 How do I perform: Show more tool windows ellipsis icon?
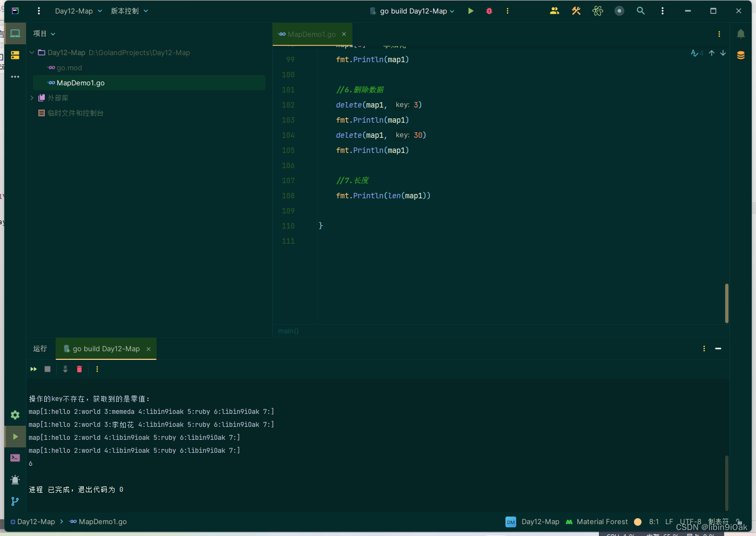coord(15,77)
